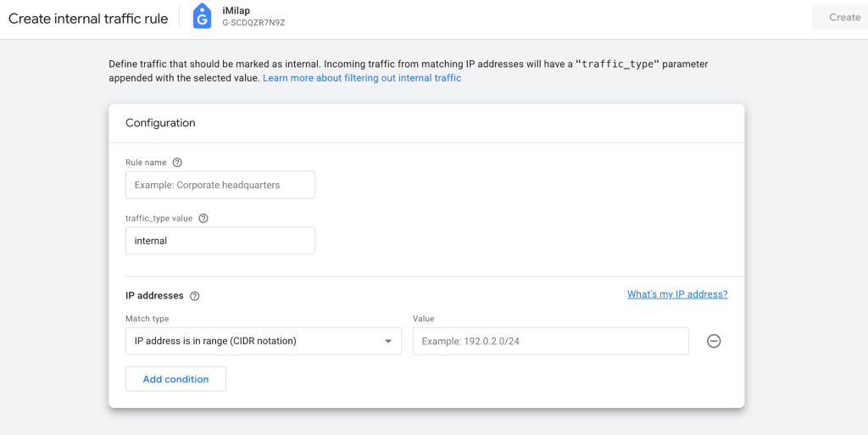
Task: Remove the IP condition with minus icon
Action: 714,341
